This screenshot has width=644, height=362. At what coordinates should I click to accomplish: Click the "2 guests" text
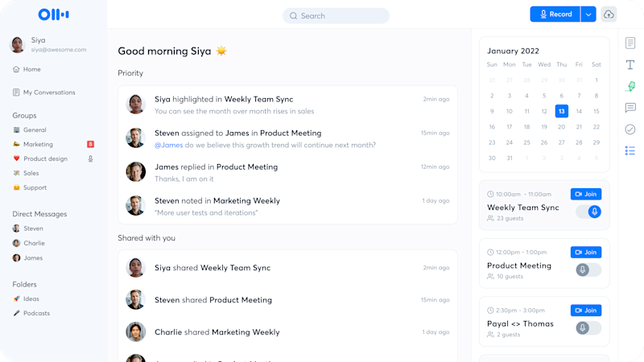(509, 335)
